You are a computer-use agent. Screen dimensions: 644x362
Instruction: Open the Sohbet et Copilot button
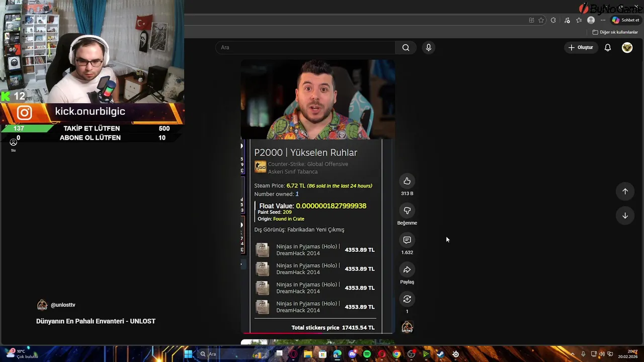tap(626, 20)
